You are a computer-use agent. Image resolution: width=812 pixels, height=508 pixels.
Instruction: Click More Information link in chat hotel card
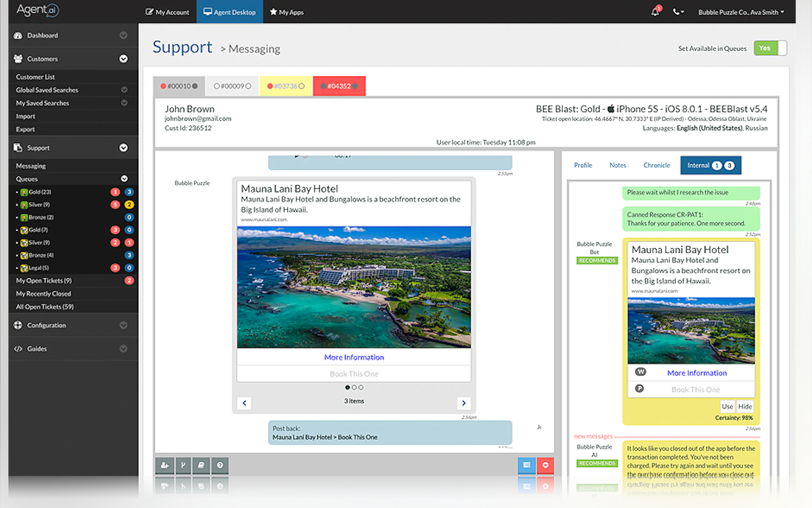354,357
